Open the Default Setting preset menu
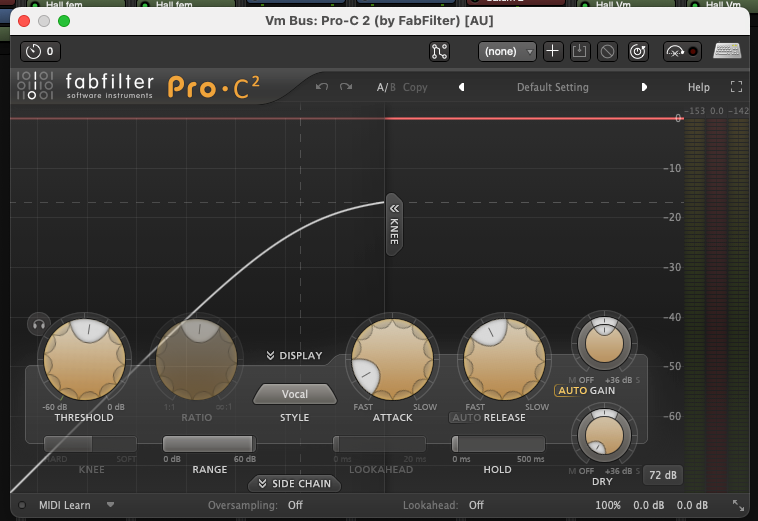Viewport: 758px width, 521px height. click(x=553, y=87)
